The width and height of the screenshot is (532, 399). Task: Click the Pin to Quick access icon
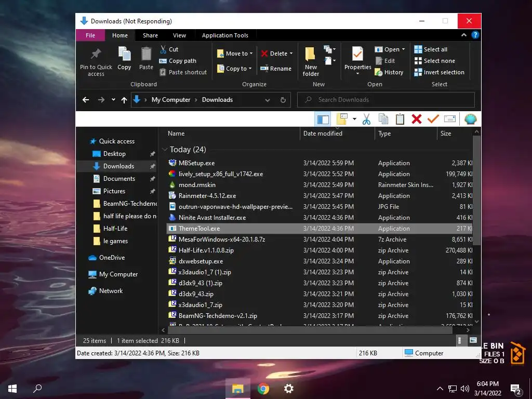(x=96, y=54)
